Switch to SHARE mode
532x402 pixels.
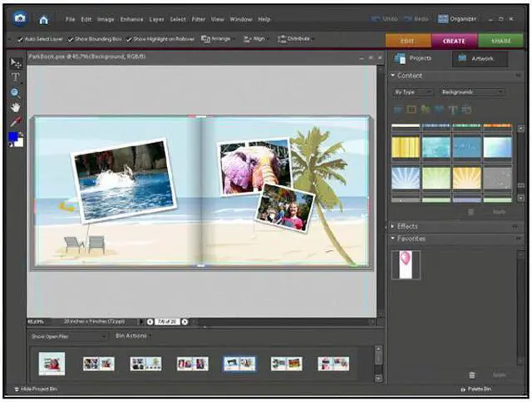click(x=500, y=41)
